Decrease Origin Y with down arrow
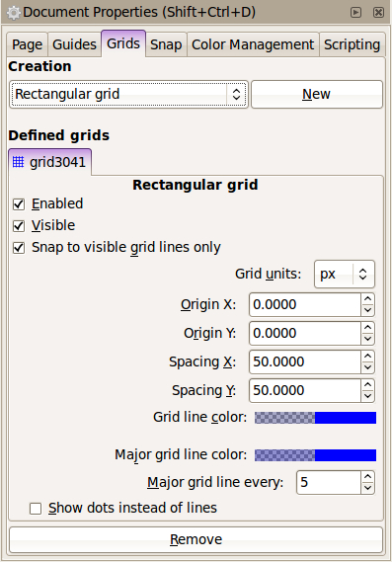Screen dimensions: 392x562 click(x=367, y=339)
